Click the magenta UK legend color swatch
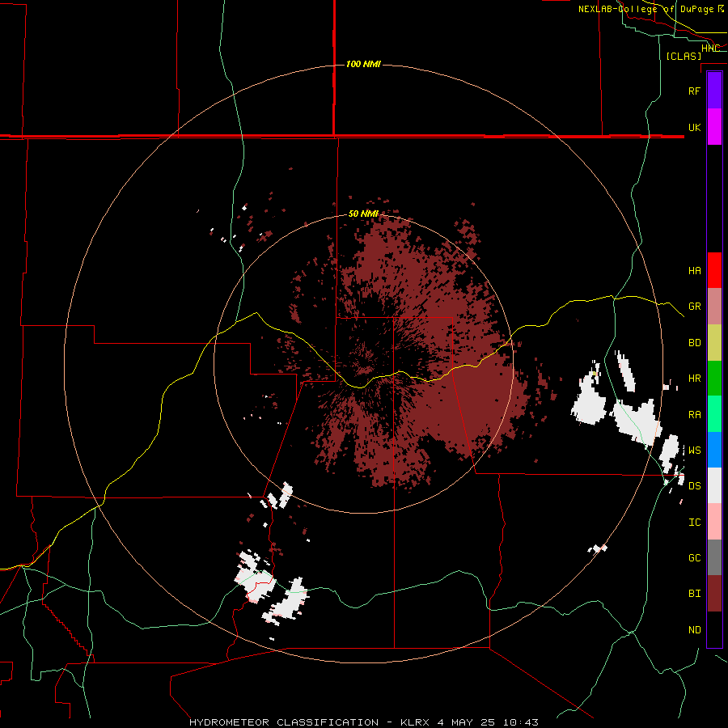728x728 pixels. (714, 127)
